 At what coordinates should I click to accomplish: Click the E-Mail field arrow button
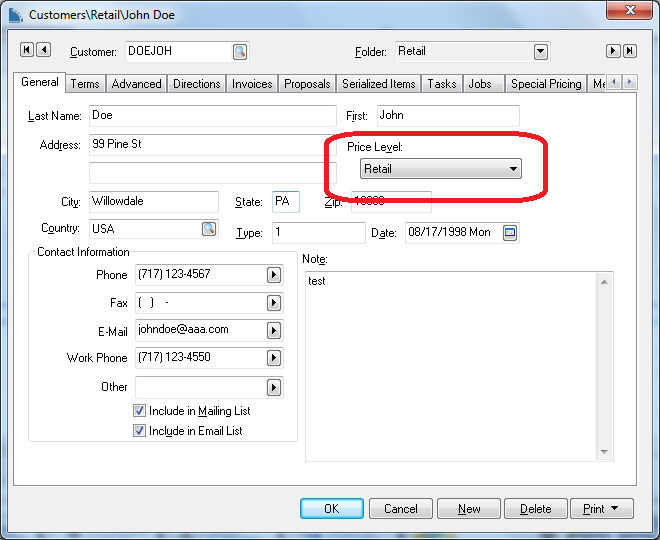pyautogui.click(x=274, y=330)
